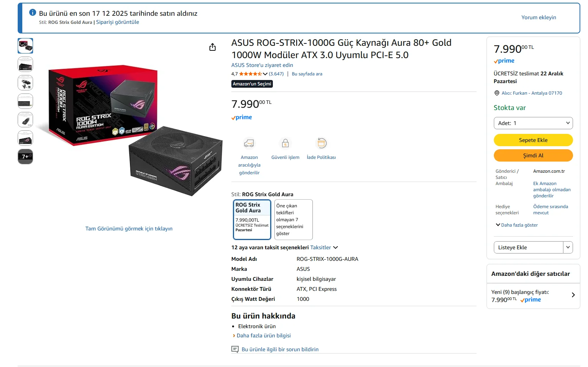Expand the Taksitler installment options
Screen dimensions: 588x367
(324, 247)
